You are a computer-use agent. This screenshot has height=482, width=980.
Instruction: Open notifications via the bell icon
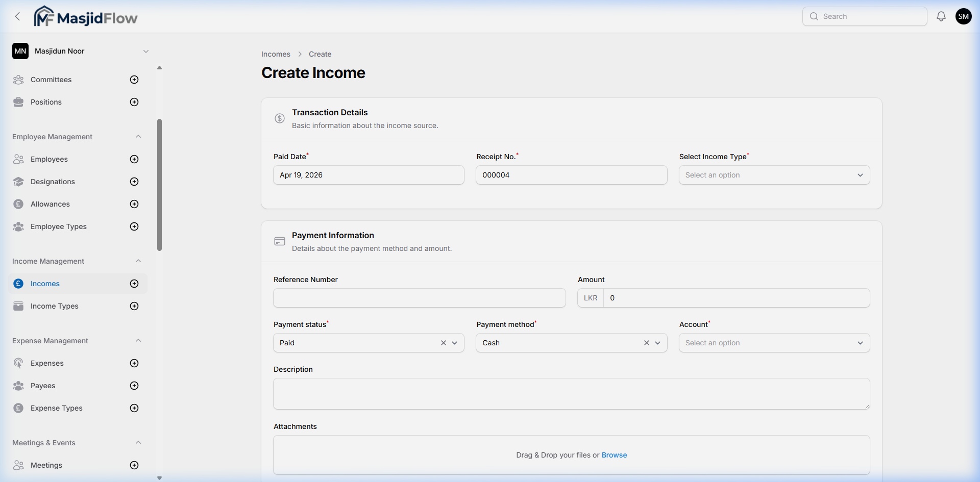[941, 16]
